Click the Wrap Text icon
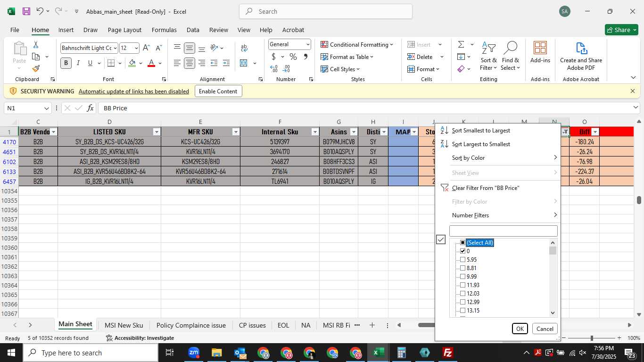 pos(244,48)
